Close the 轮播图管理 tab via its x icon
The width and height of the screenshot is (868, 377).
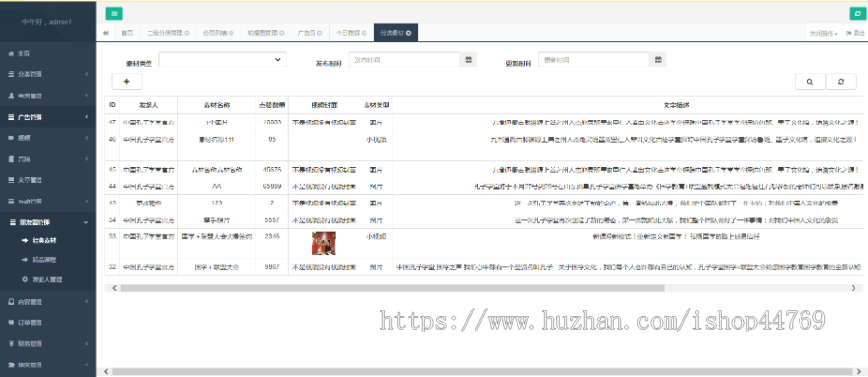pyautogui.click(x=282, y=33)
